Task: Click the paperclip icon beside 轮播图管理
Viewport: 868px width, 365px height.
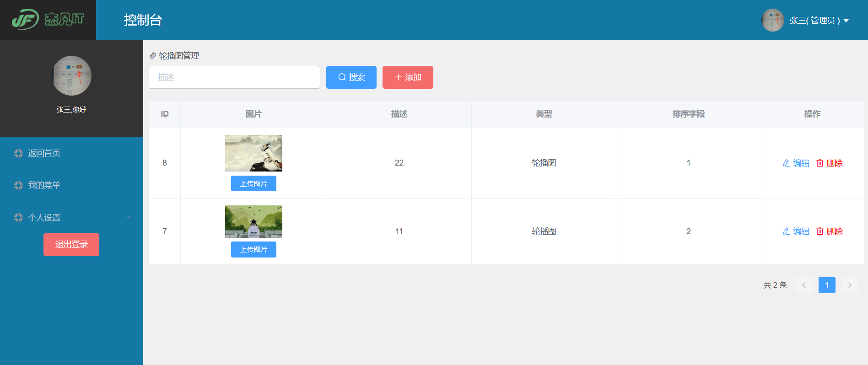Action: (x=153, y=56)
